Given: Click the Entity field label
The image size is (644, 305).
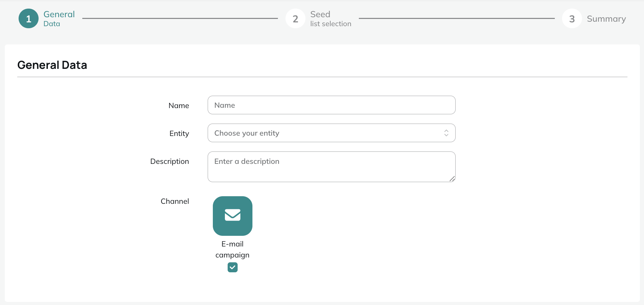Looking at the screenshot, I should click(179, 134).
